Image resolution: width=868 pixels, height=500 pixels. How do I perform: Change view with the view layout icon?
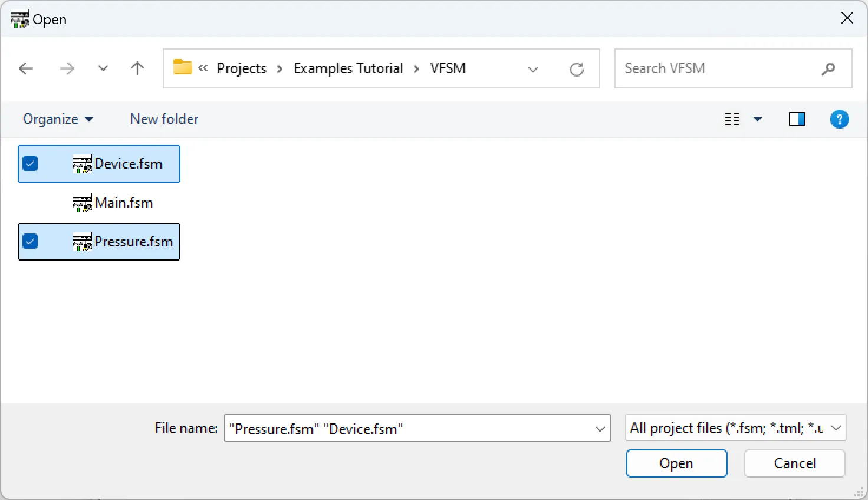tap(732, 119)
